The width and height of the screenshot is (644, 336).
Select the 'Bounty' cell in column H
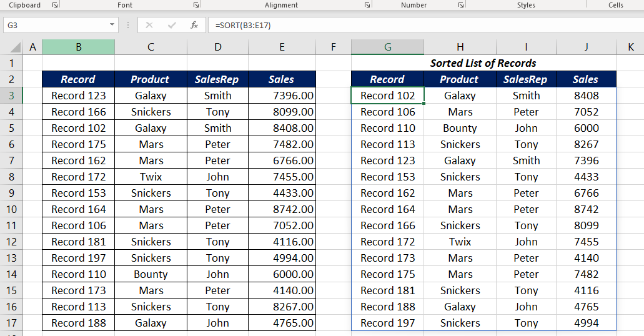(x=460, y=128)
